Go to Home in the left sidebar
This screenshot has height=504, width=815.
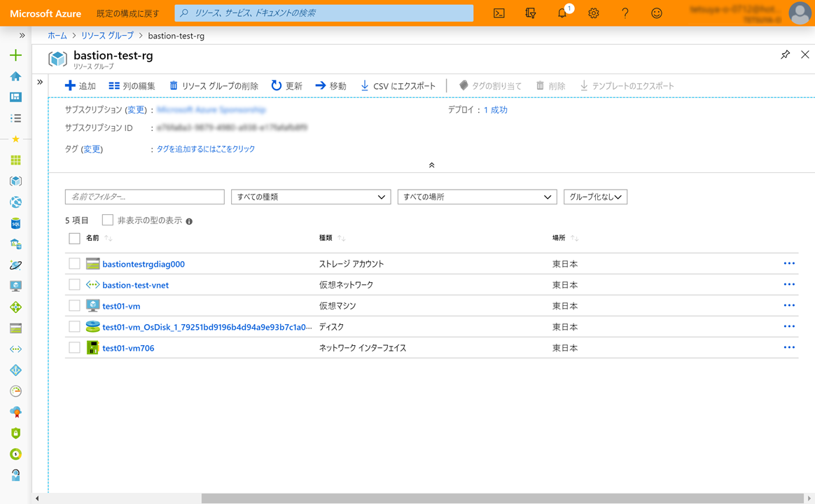point(15,76)
